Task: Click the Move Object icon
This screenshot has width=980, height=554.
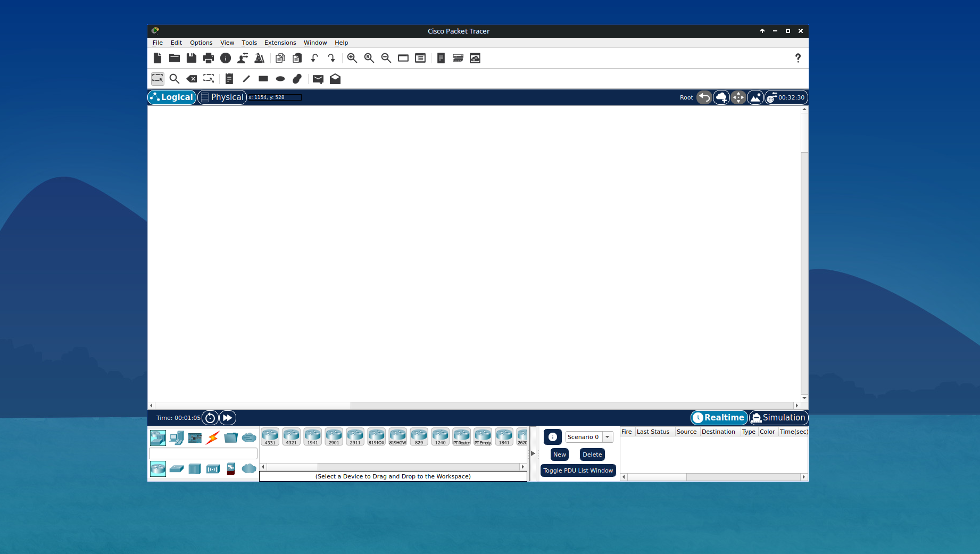Action: click(738, 97)
